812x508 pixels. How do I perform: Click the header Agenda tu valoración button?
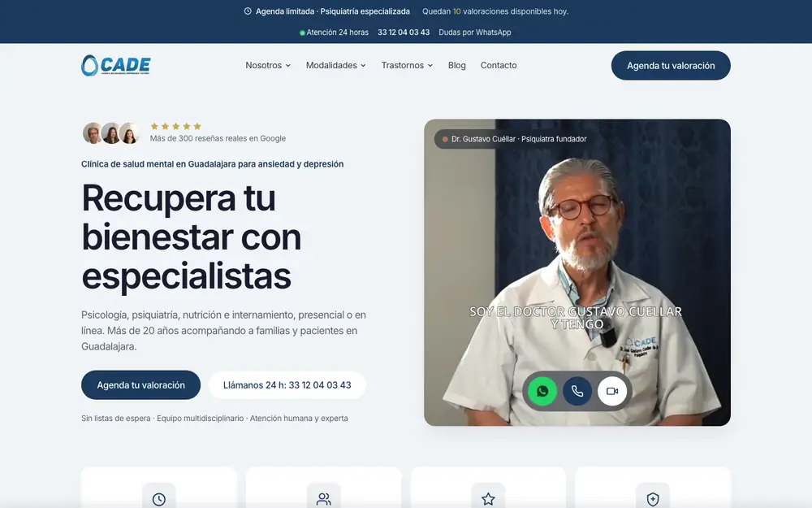[671, 65]
